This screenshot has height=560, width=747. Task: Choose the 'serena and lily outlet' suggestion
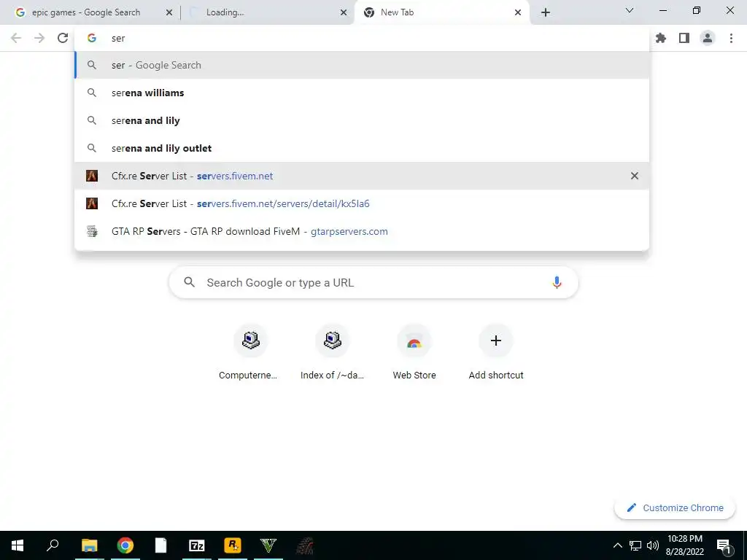tap(362, 148)
